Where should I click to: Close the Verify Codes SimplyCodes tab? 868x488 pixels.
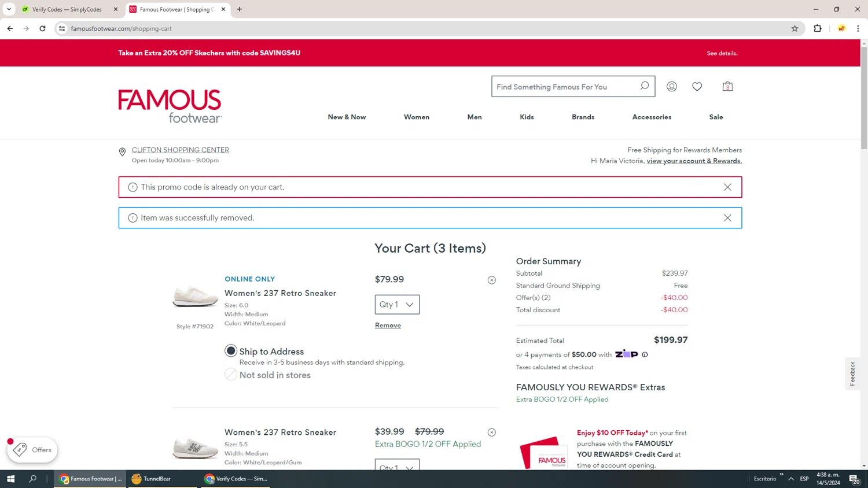pos(116,9)
